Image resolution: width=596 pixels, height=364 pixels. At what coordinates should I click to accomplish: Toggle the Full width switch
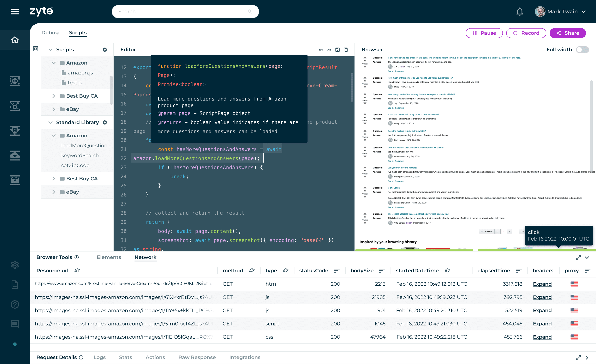(x=582, y=50)
